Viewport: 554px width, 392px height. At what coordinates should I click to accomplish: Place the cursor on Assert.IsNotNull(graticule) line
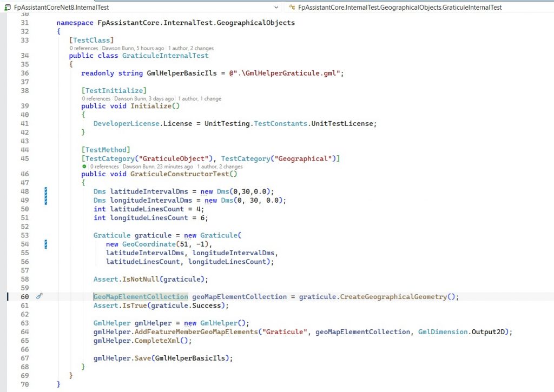pyautogui.click(x=150, y=279)
